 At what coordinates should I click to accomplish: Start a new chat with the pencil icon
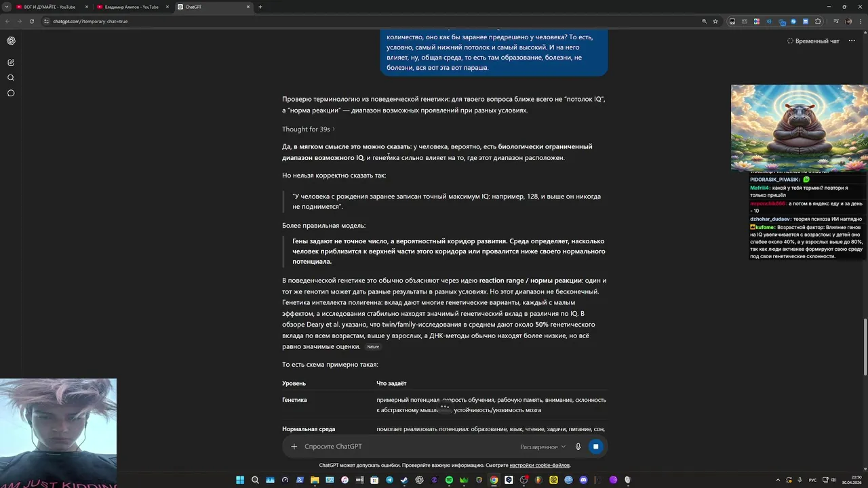click(11, 62)
